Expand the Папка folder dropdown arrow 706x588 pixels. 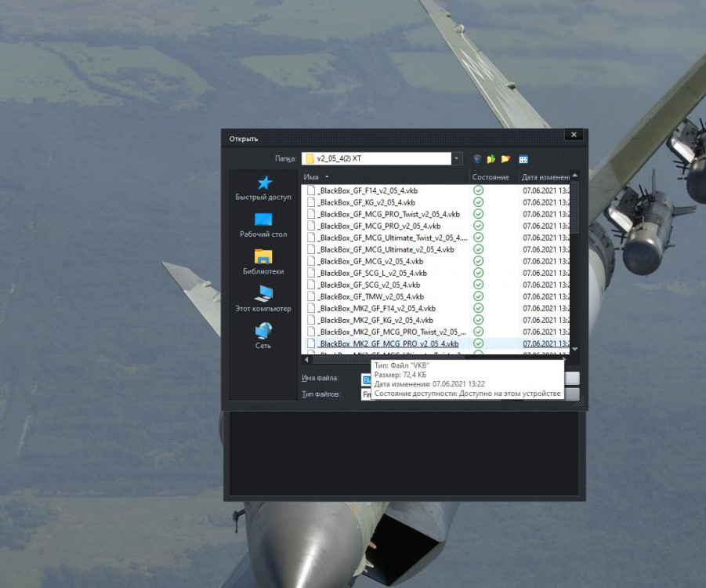(x=457, y=158)
